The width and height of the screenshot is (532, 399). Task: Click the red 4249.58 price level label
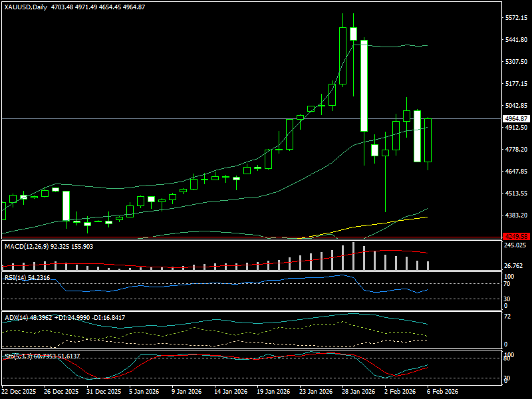click(x=516, y=236)
